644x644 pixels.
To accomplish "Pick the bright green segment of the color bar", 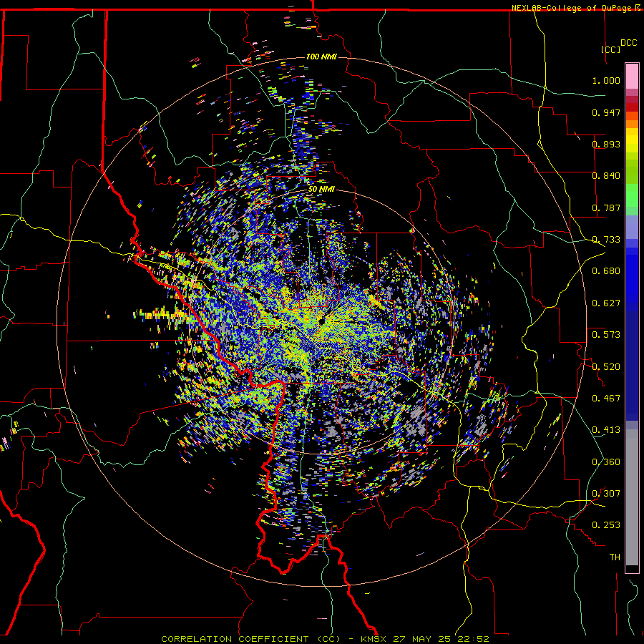I will click(632, 195).
